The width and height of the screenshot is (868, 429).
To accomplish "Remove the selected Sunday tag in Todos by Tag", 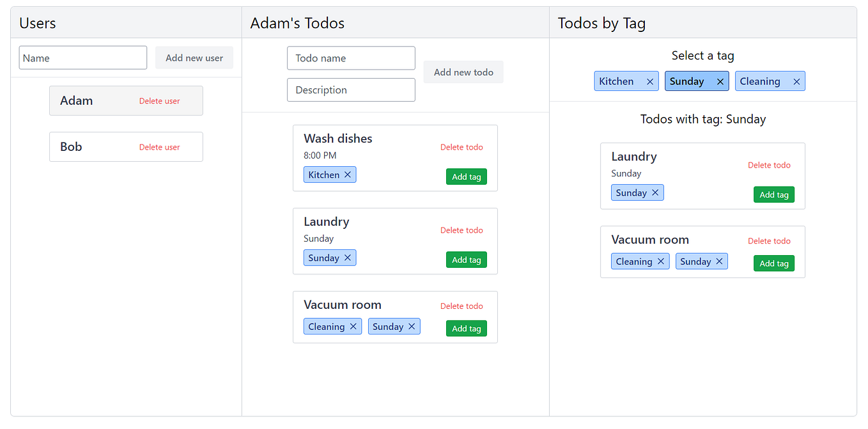I will [720, 81].
